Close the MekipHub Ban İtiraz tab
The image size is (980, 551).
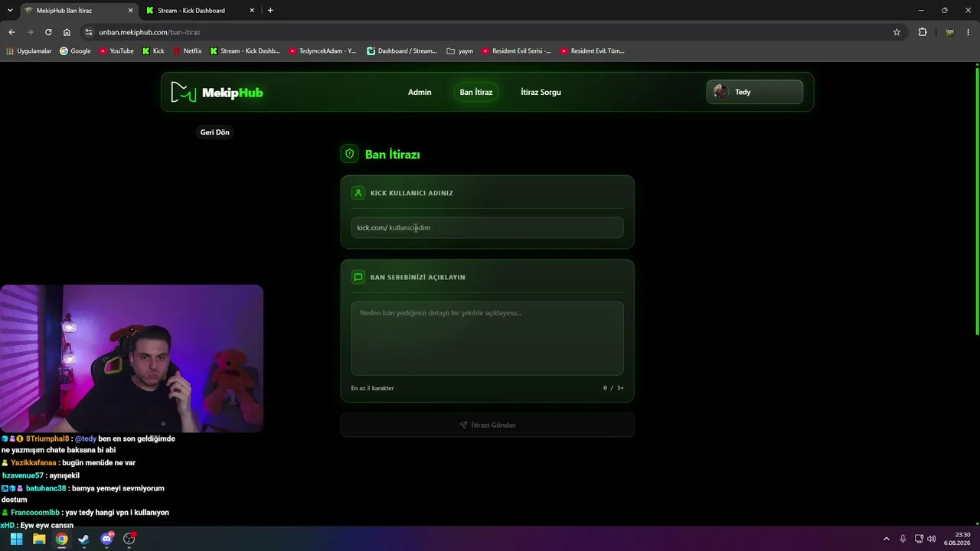coord(130,11)
